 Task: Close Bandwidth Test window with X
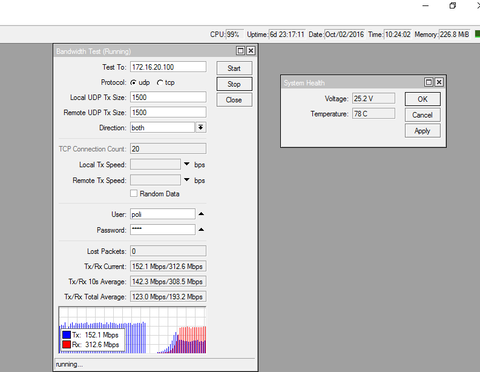251,51
